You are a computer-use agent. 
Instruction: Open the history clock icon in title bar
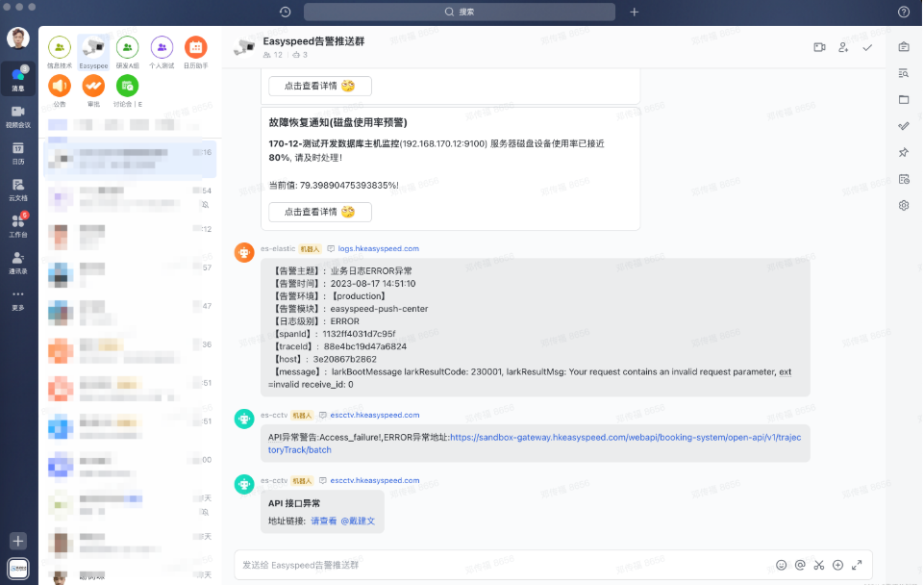click(x=286, y=12)
